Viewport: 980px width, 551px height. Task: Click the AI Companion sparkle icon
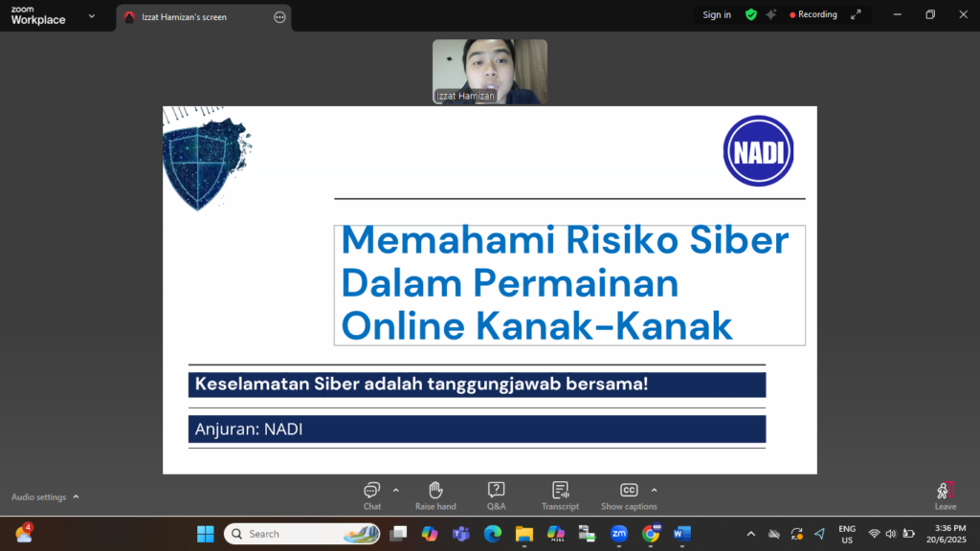(x=770, y=15)
